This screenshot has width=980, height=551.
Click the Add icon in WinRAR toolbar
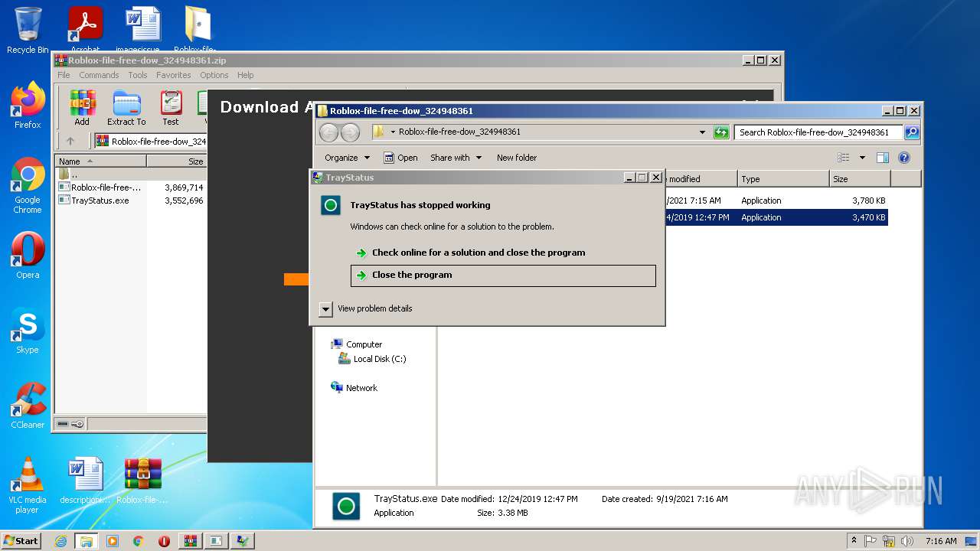point(82,108)
